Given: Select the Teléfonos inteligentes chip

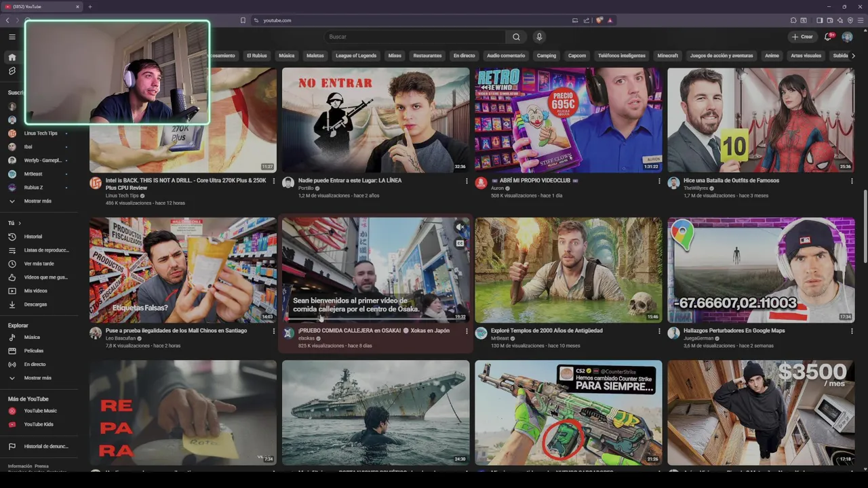Looking at the screenshot, I should pyautogui.click(x=621, y=56).
